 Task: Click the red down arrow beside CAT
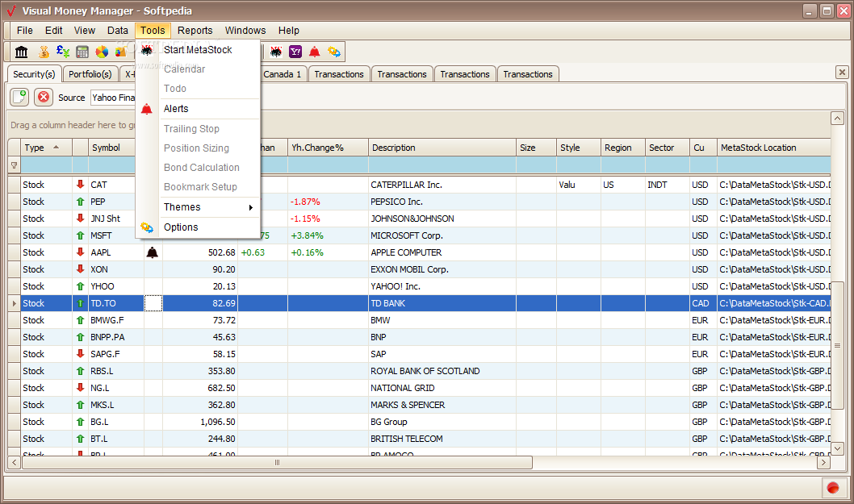pos(80,185)
